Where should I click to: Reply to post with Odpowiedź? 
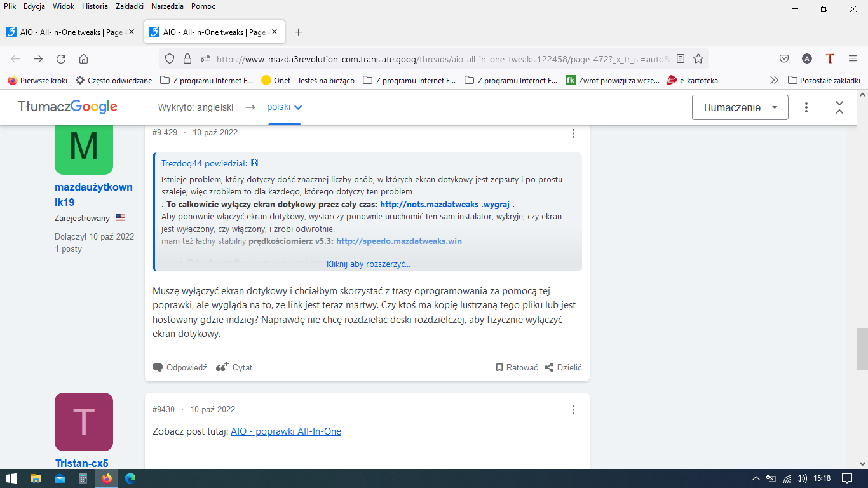(180, 367)
